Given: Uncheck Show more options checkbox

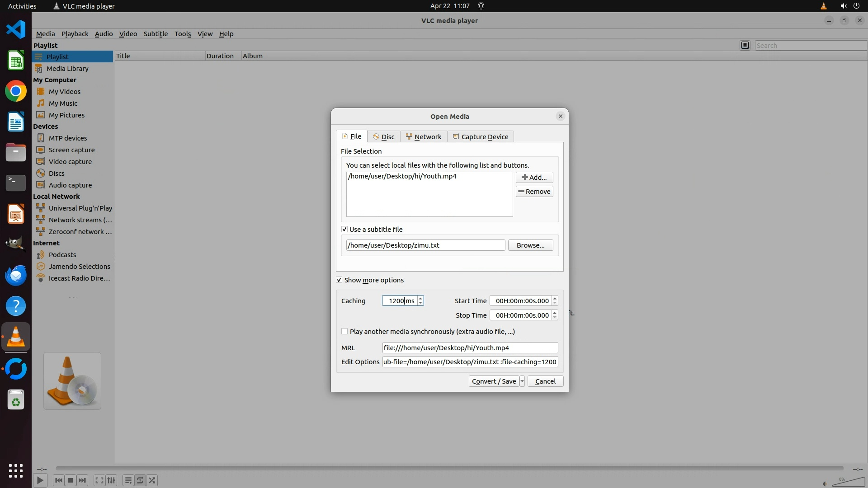Looking at the screenshot, I should pyautogui.click(x=339, y=280).
